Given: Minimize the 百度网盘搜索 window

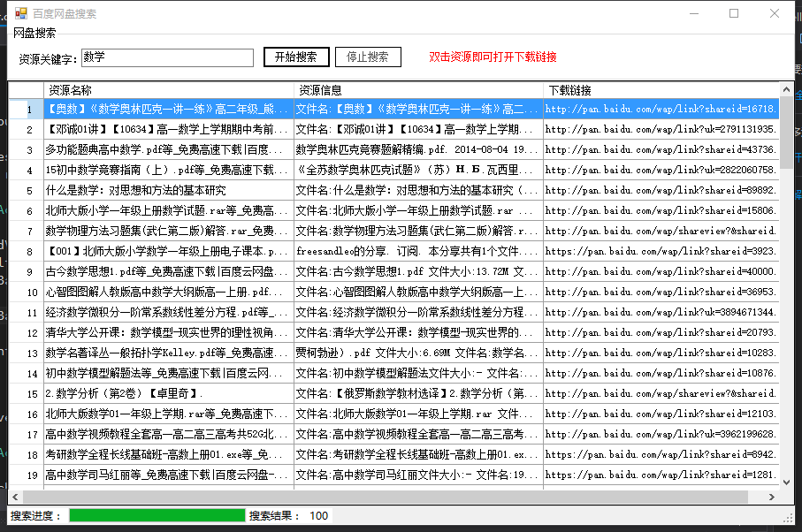Looking at the screenshot, I should [x=694, y=13].
